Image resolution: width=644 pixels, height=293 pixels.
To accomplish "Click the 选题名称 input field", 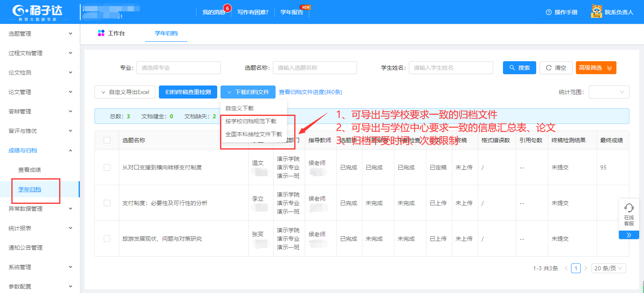I will pyautogui.click(x=315, y=68).
